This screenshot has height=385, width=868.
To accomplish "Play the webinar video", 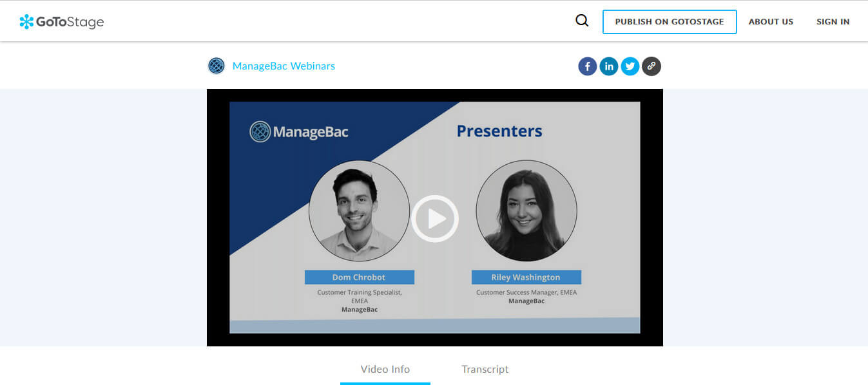I will (435, 219).
